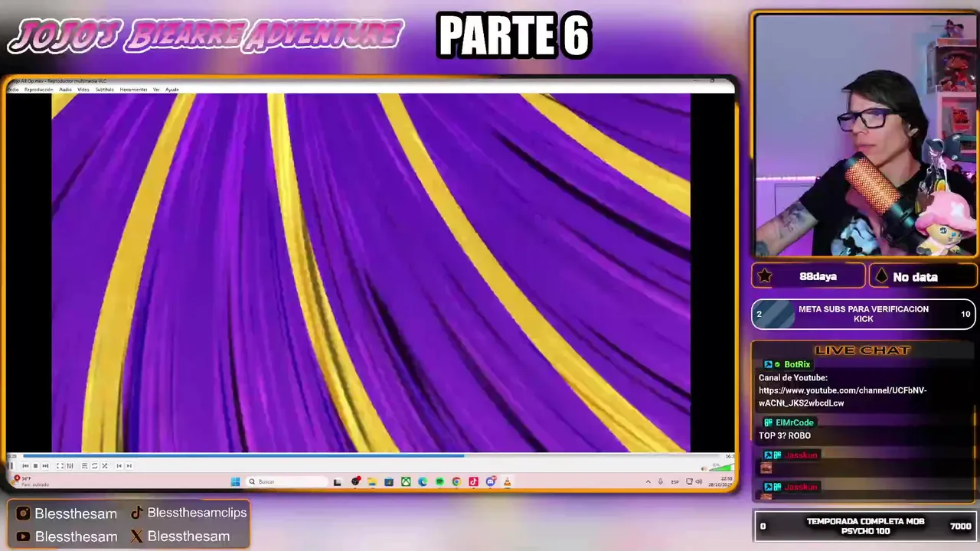Click the TEMPORADA COMPLETA MOB PSYCHO 100 goal bar

coord(865,526)
